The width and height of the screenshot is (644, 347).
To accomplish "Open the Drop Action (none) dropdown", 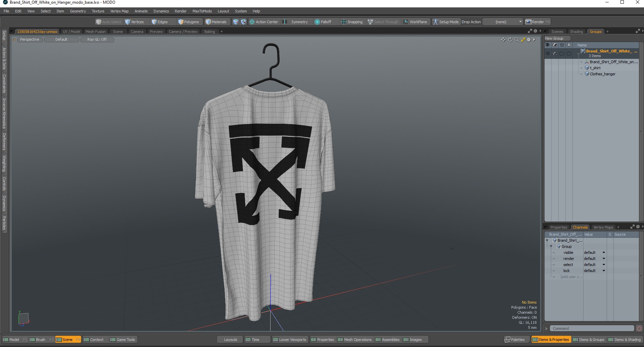I will (503, 22).
